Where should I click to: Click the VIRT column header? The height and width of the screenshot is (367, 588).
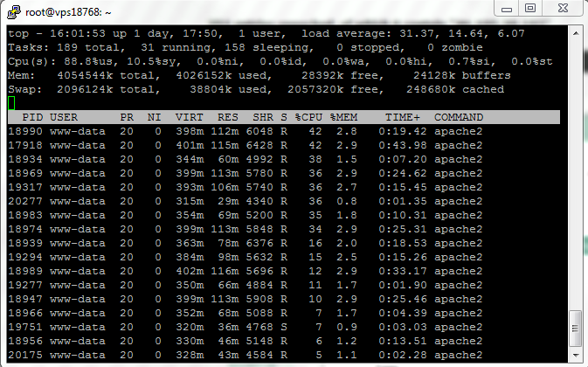[x=189, y=117]
